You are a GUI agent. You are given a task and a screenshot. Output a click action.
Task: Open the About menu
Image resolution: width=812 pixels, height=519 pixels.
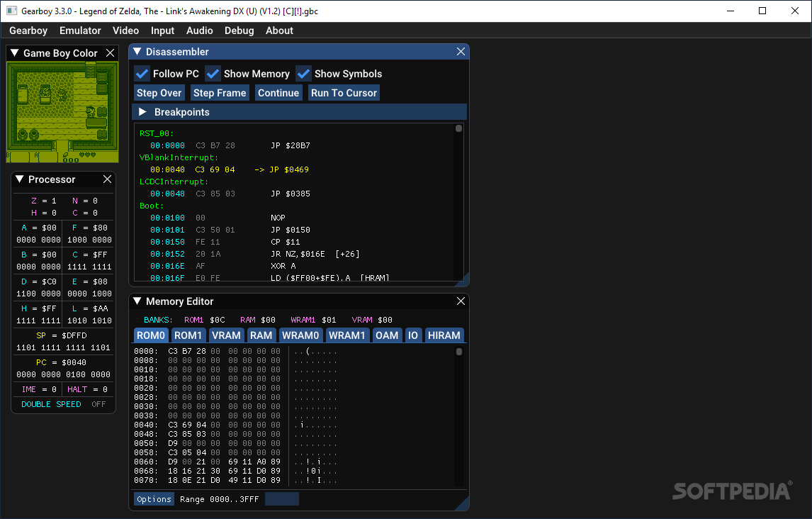[279, 30]
